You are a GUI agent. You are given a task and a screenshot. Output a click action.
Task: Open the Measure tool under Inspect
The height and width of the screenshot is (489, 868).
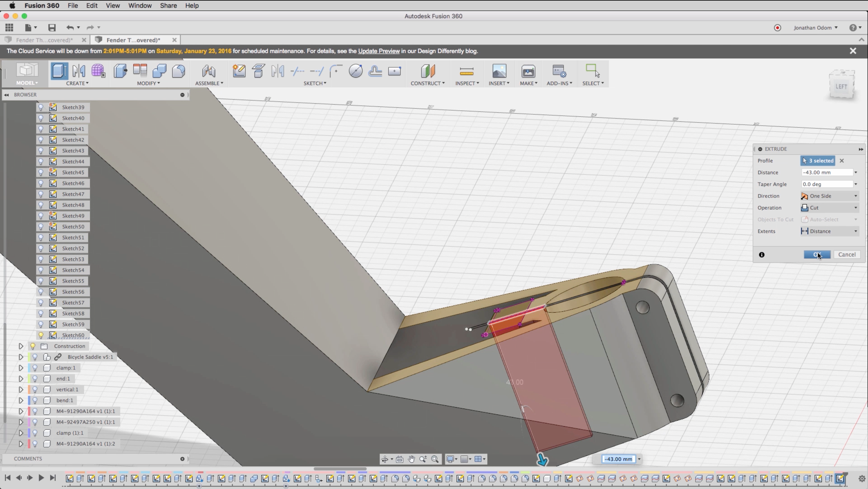[466, 71]
